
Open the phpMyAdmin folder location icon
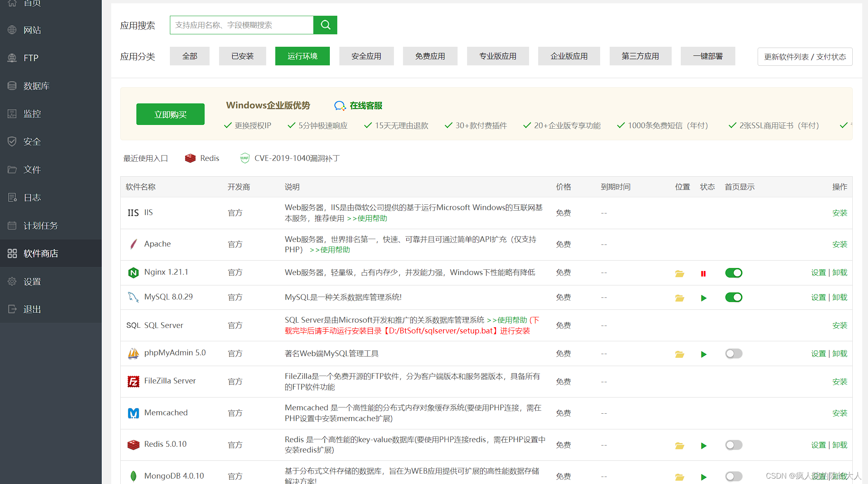(x=680, y=354)
